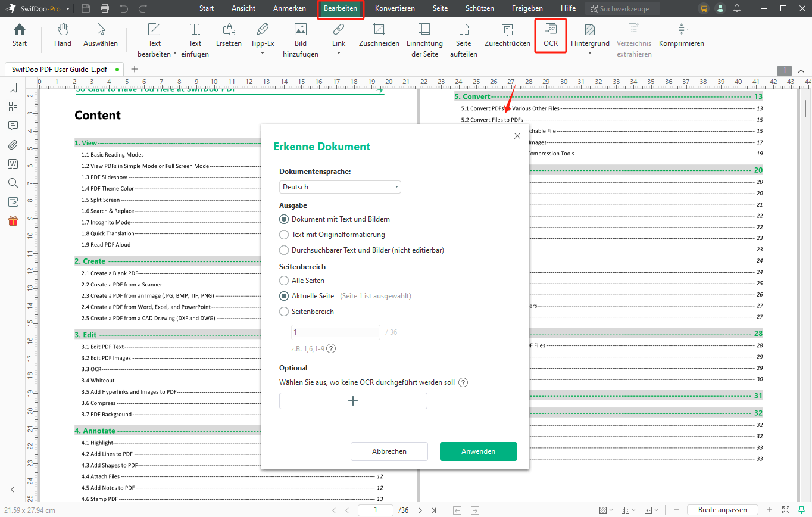The image size is (812, 517).
Task: Switch to the Anmerken tab
Action: click(289, 8)
